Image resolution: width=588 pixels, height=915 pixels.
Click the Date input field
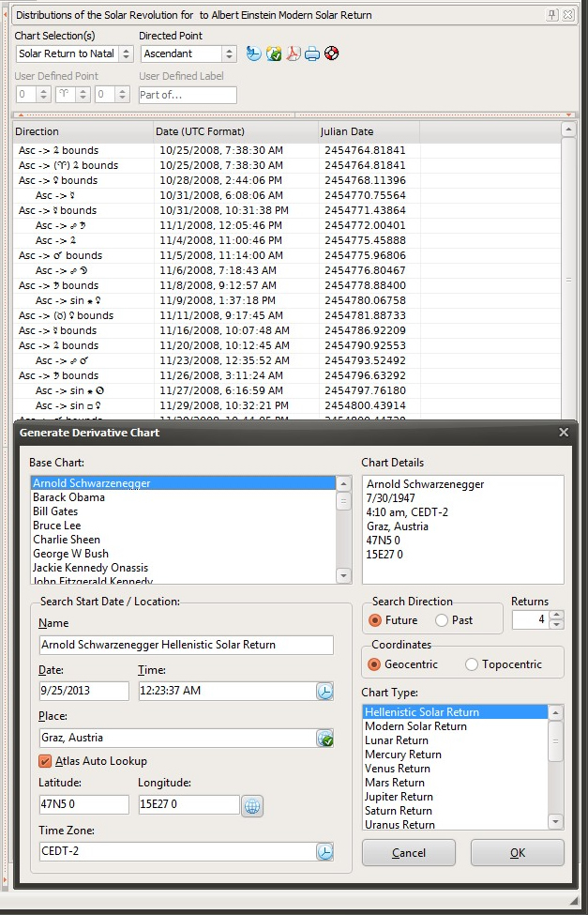84,691
